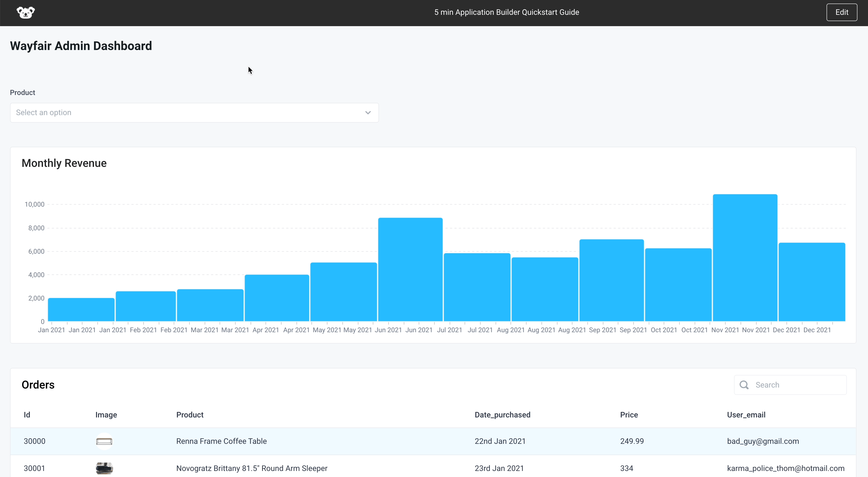Click the Edit button

click(x=841, y=13)
